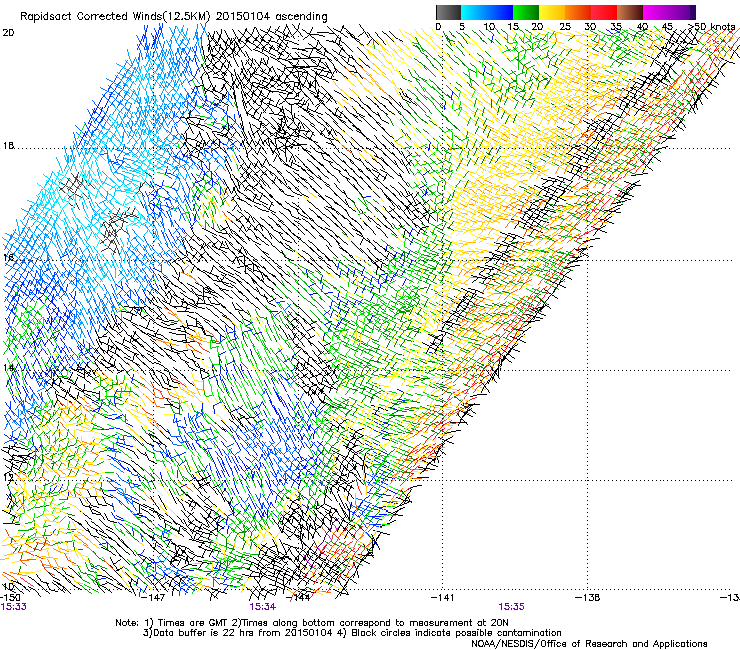Screen dimensions: 740x650
Task: Click the purple time stamp '15:34'
Action: [x=262, y=607]
